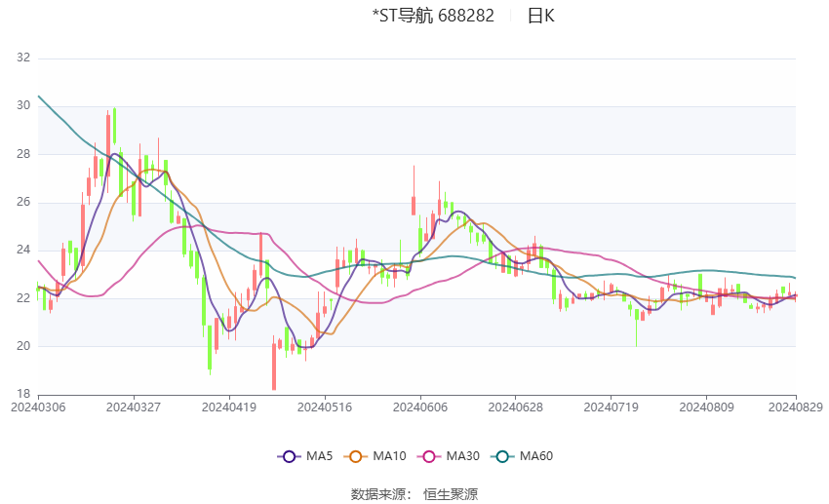This screenshot has width=829, height=504.
Task: Click the lowest red candlestick near 18
Action: (x=274, y=367)
